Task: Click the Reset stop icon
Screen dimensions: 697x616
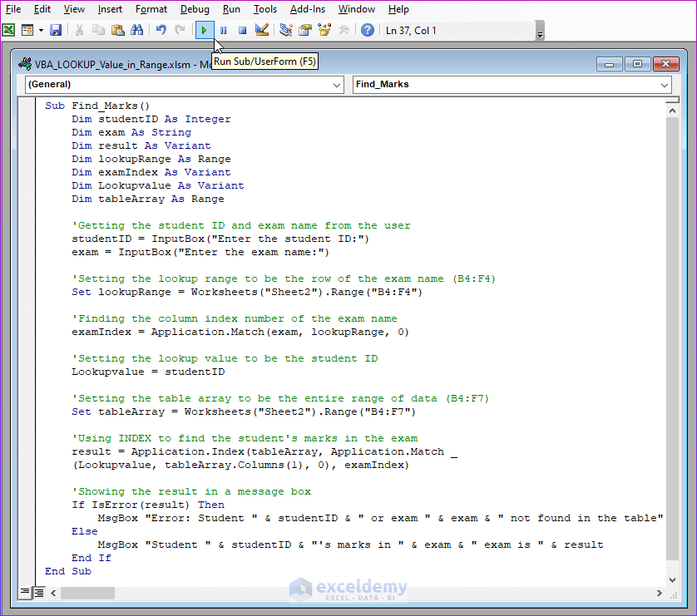Action: point(242,30)
